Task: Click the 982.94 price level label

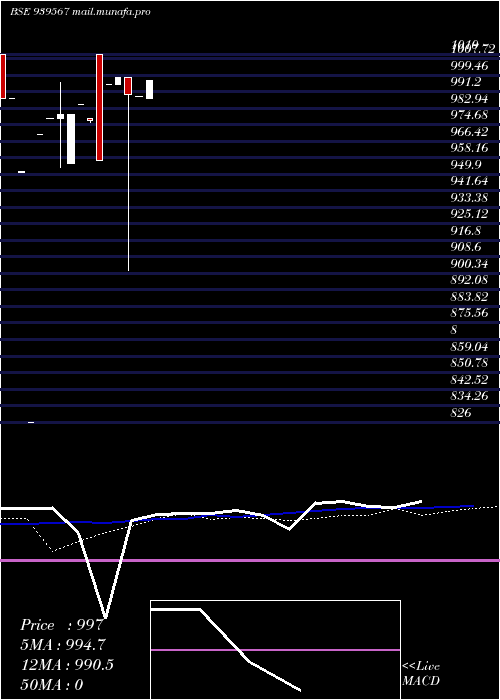Action: [469, 99]
